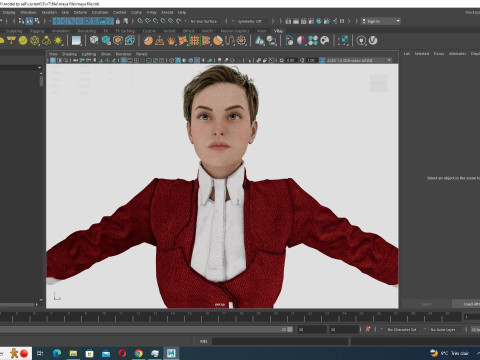480x360 pixels.
Task: Toggle select by object type mode
Action: click(x=29, y=21)
